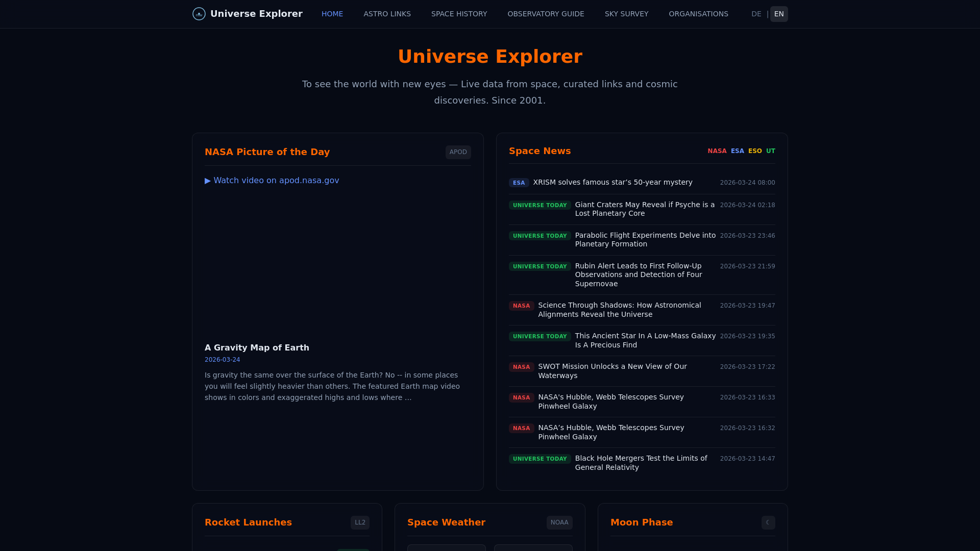This screenshot has width=980, height=551.
Task: Click the Space News heading
Action: (540, 151)
